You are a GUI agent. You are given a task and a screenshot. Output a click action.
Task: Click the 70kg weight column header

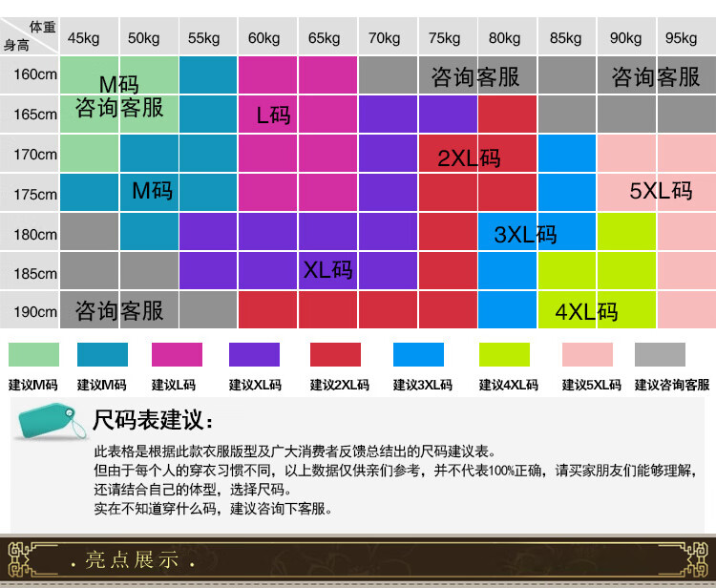tap(384, 38)
